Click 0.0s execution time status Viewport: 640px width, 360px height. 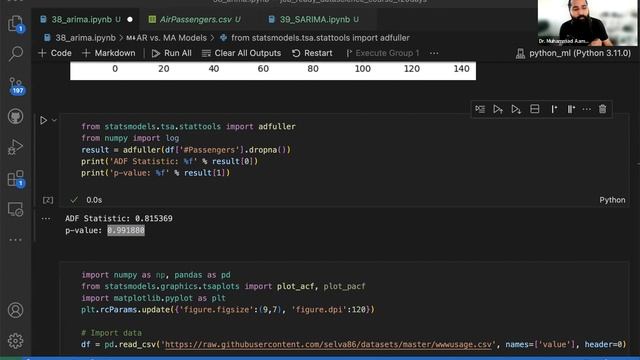[94, 200]
